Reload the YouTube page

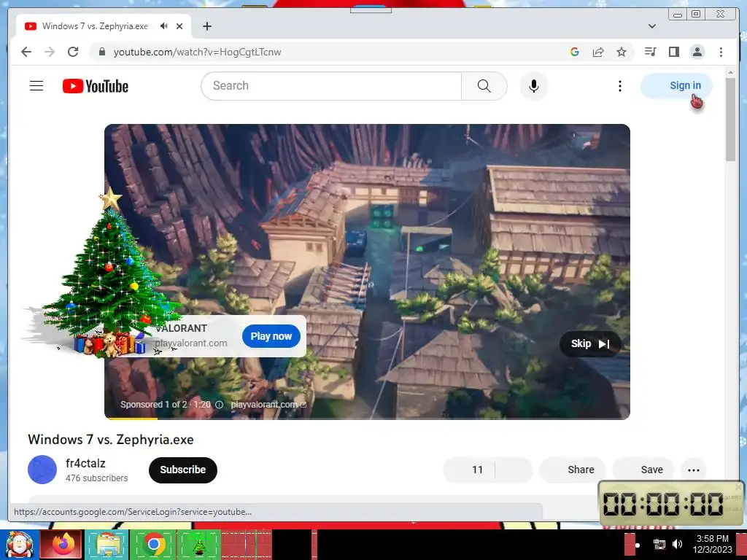click(x=73, y=52)
